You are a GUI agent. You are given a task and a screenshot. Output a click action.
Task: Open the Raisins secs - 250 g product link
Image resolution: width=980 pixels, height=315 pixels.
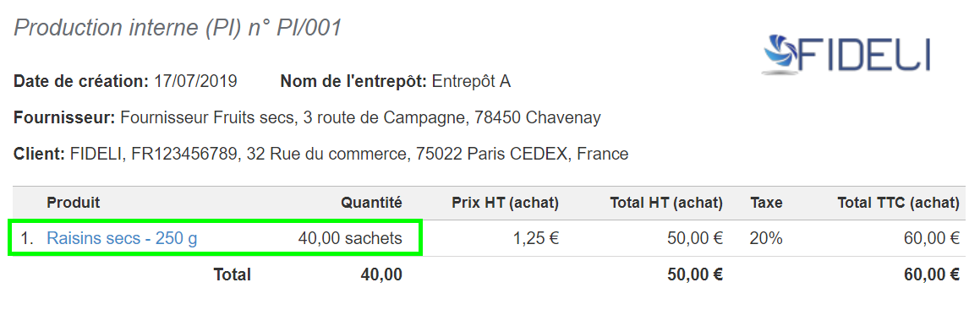(122, 237)
